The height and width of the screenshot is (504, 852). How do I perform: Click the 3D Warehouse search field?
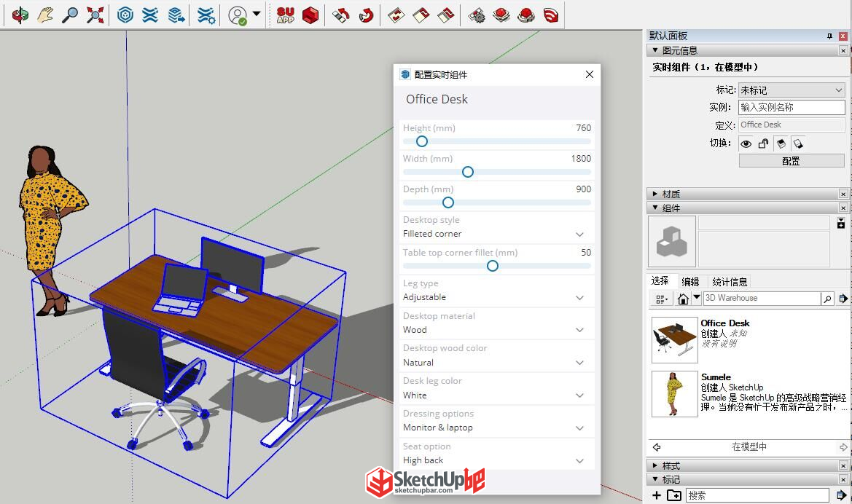[x=762, y=298]
